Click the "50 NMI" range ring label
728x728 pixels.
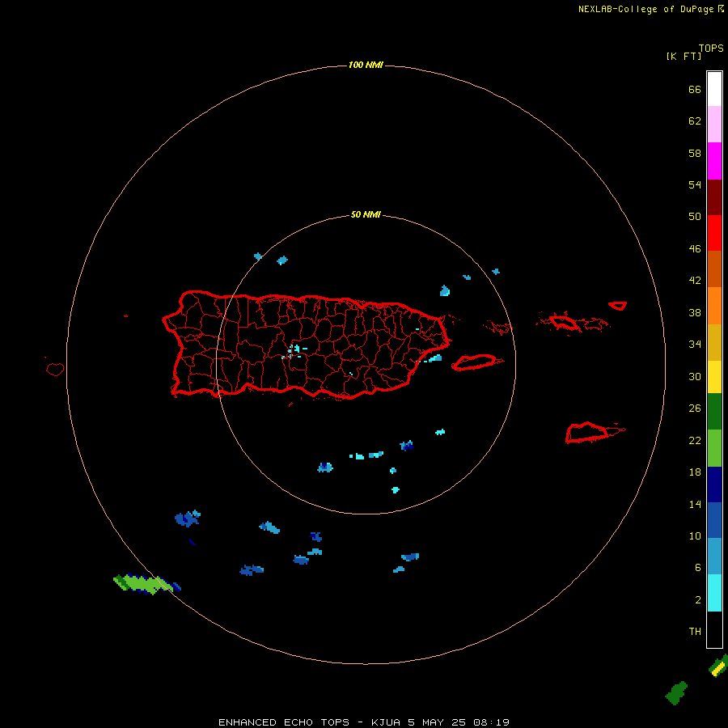pyautogui.click(x=366, y=214)
